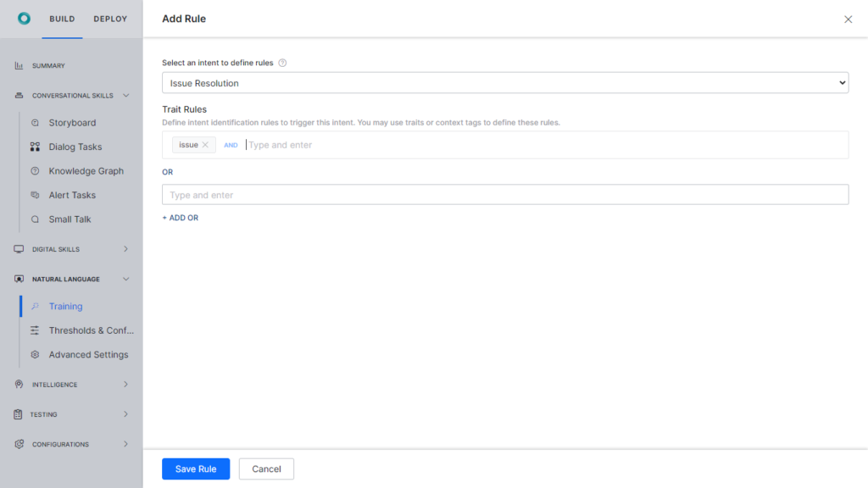The height and width of the screenshot is (488, 868).
Task: Open the Issue Resolution intent dropdown
Action: click(504, 83)
